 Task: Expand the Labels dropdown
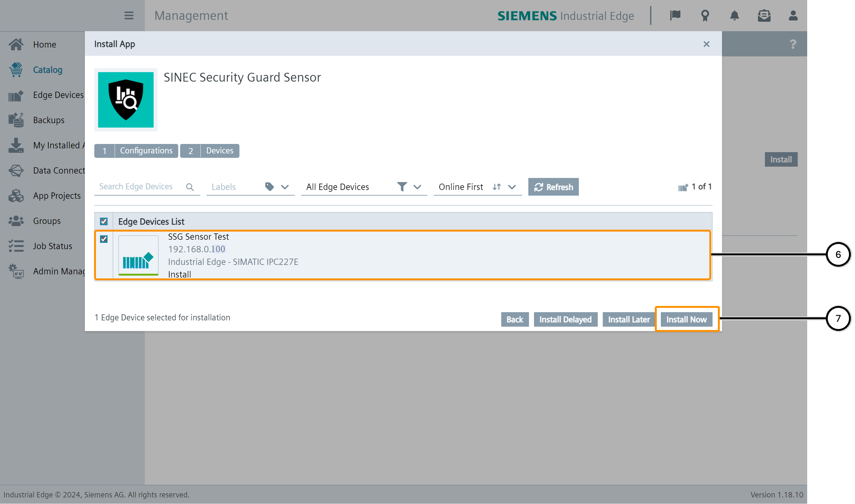click(285, 187)
